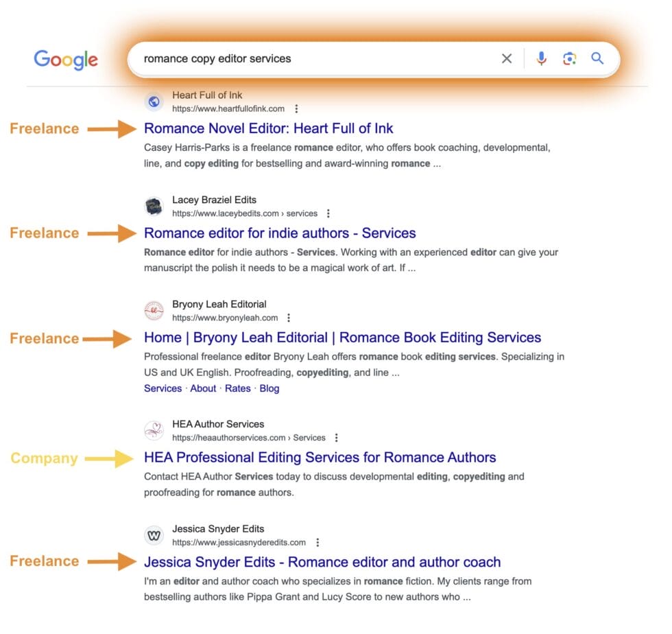Click the Google logo to return home
Viewport: 672px width, 634px height.
pos(65,60)
